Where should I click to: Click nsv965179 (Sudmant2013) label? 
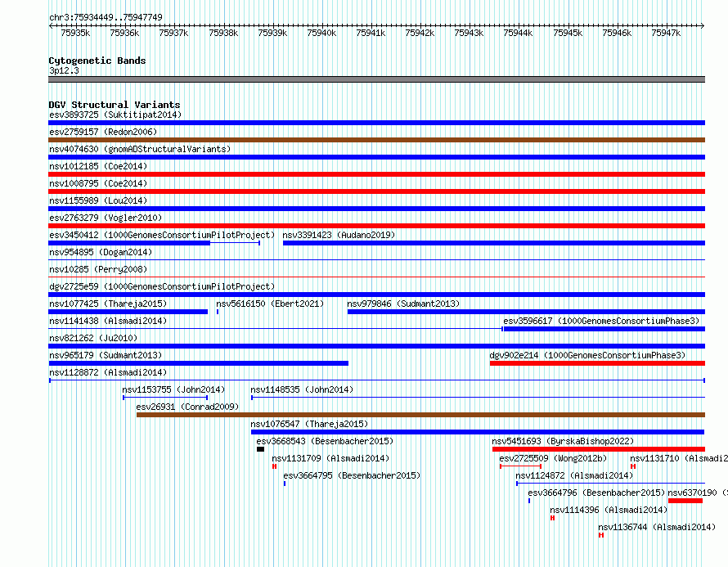coord(106,355)
